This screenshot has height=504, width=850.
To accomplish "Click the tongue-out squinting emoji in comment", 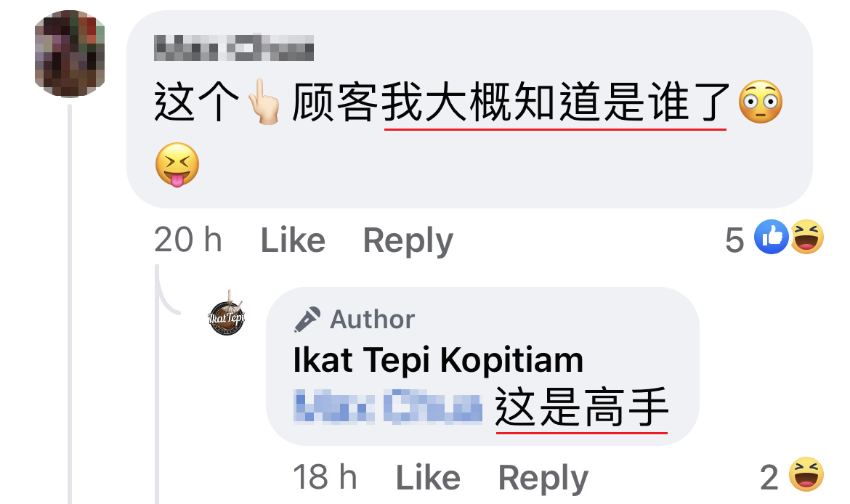I will pos(177,165).
